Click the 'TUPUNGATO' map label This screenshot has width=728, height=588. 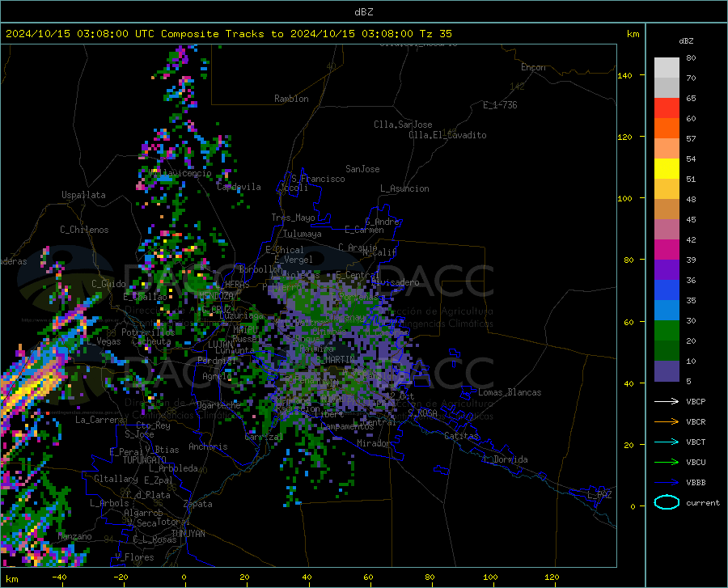pyautogui.click(x=145, y=460)
